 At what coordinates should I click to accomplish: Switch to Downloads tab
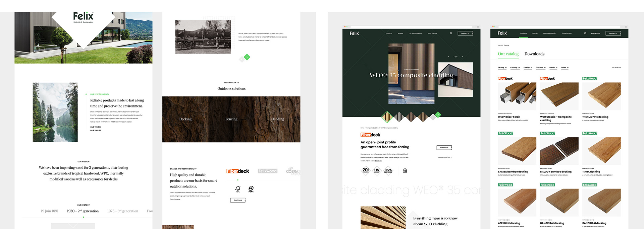pos(534,54)
